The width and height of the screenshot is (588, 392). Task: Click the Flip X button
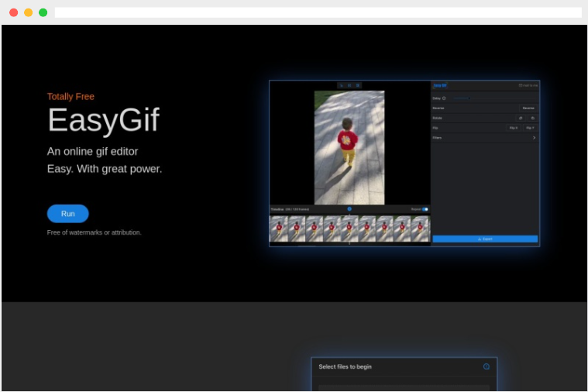click(x=514, y=128)
